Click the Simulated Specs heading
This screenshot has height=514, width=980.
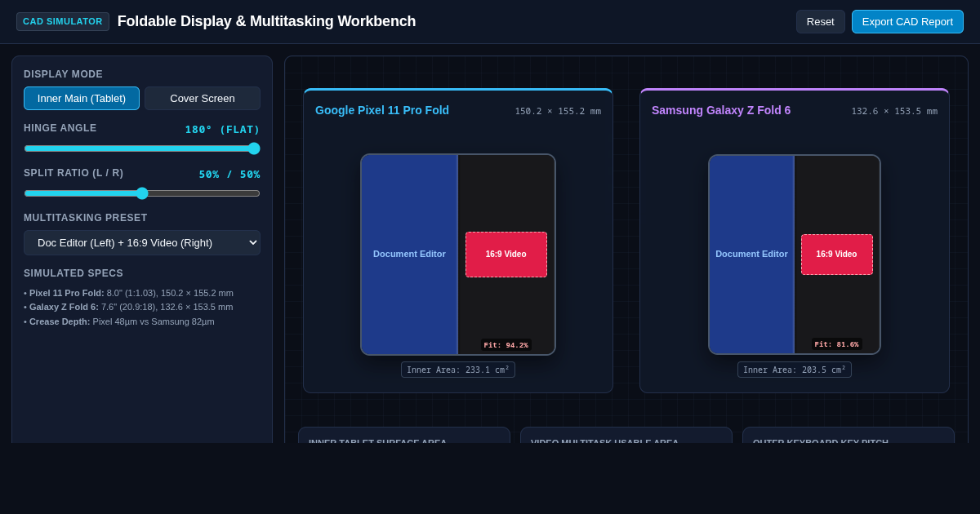click(x=73, y=273)
